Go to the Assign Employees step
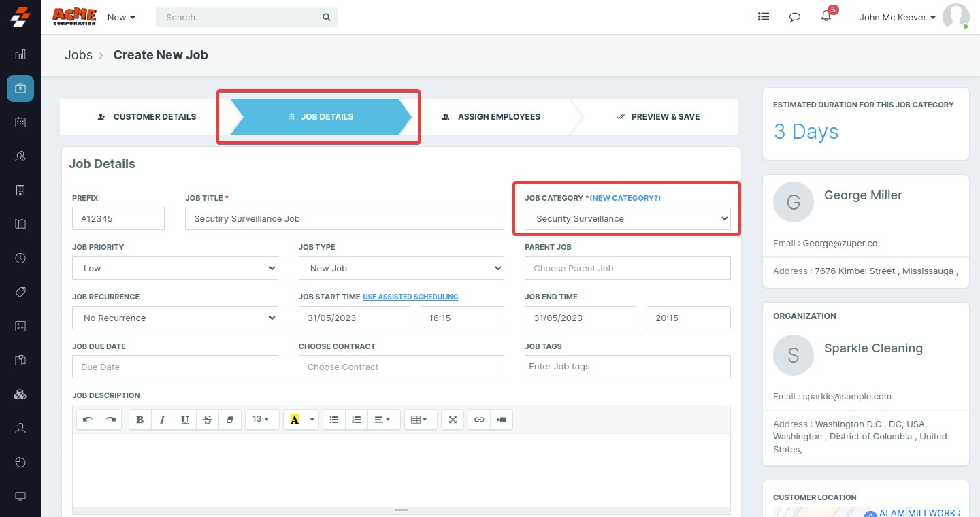 pyautogui.click(x=491, y=117)
